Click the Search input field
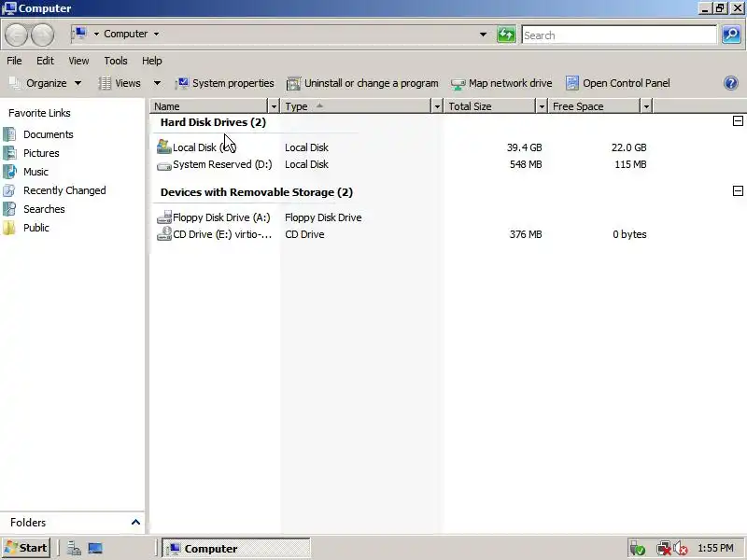 point(619,35)
